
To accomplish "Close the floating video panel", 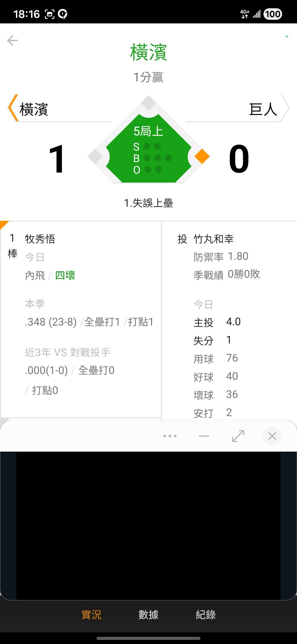I will pos(272,436).
